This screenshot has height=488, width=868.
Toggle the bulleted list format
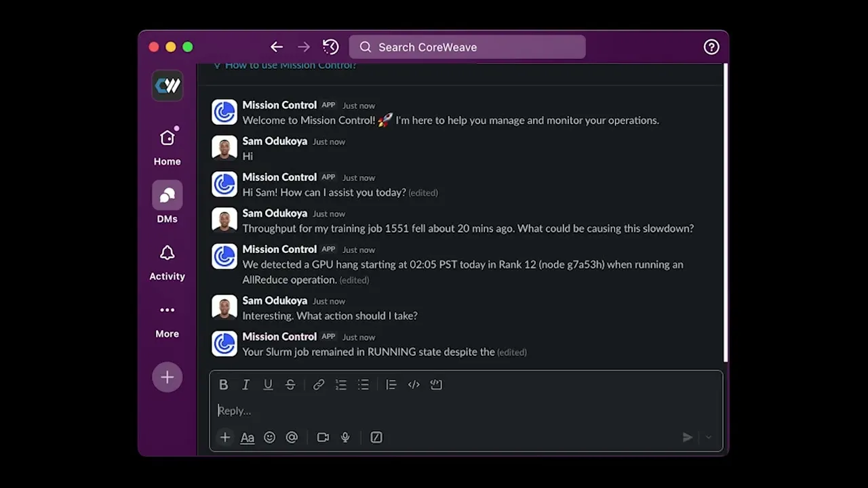pyautogui.click(x=363, y=384)
